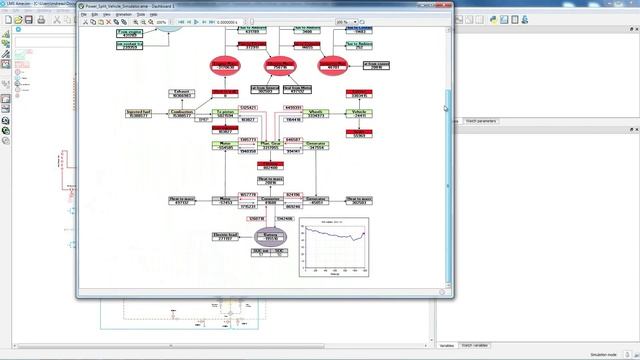The image size is (640, 360).
Task: Click blue circle icon atop library panel
Action: coord(18,29)
